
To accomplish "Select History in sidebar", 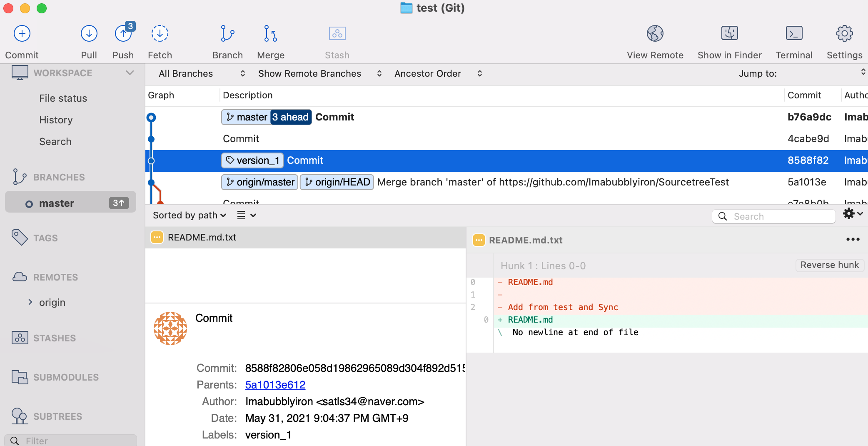I will [56, 120].
